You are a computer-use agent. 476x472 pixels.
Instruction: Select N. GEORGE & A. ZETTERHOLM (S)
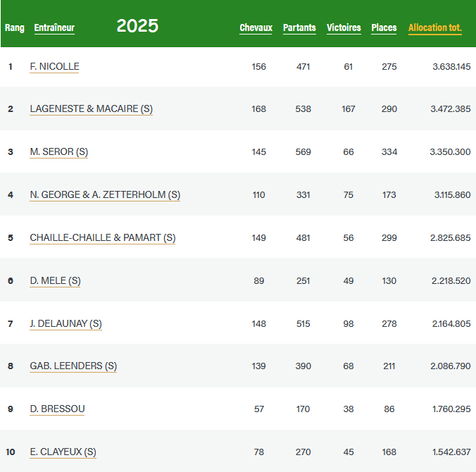click(x=105, y=194)
